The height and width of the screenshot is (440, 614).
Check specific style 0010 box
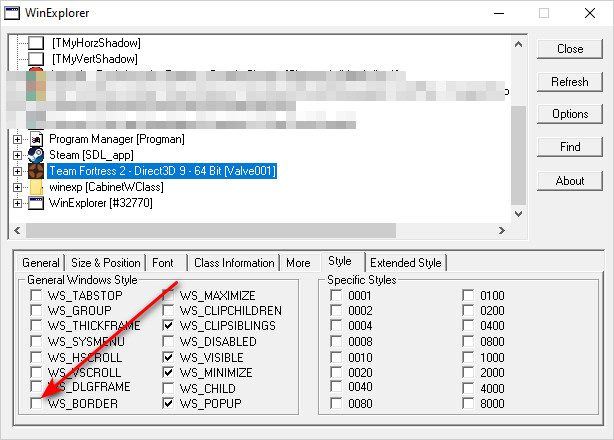coord(336,357)
